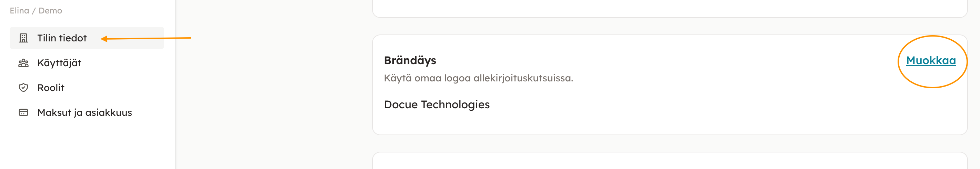Click the building icon beside Tilin tiedot
980x169 pixels.
(23, 38)
